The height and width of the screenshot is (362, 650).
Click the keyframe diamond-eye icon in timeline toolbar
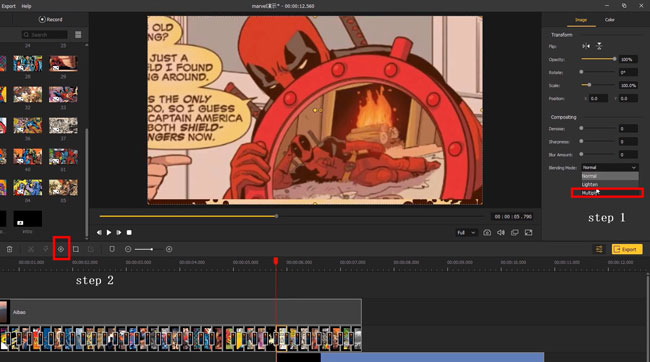pyautogui.click(x=61, y=249)
